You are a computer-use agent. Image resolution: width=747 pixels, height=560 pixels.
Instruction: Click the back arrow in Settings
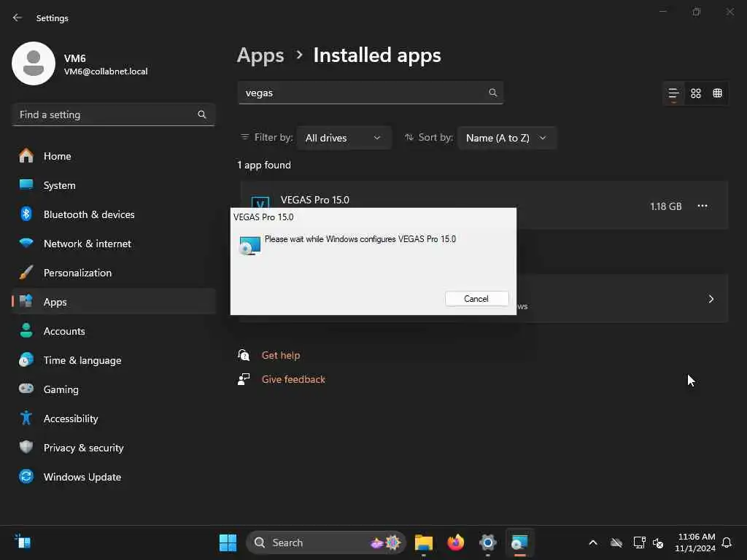click(x=18, y=17)
